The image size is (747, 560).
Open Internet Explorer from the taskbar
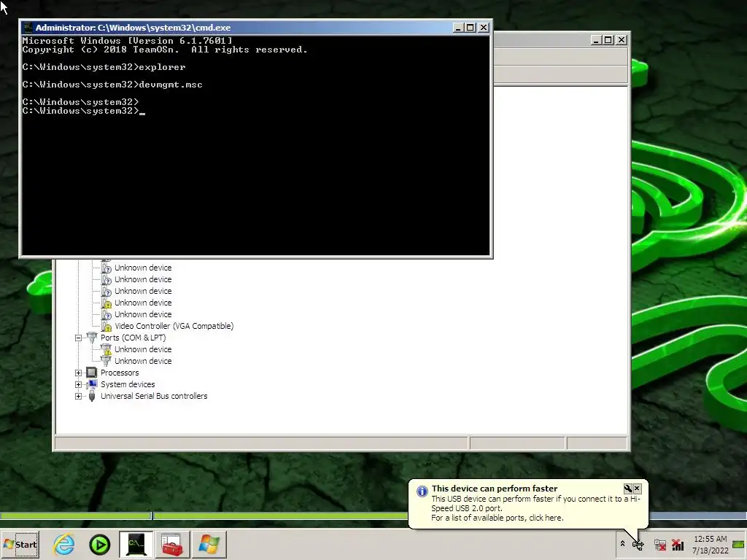64,544
